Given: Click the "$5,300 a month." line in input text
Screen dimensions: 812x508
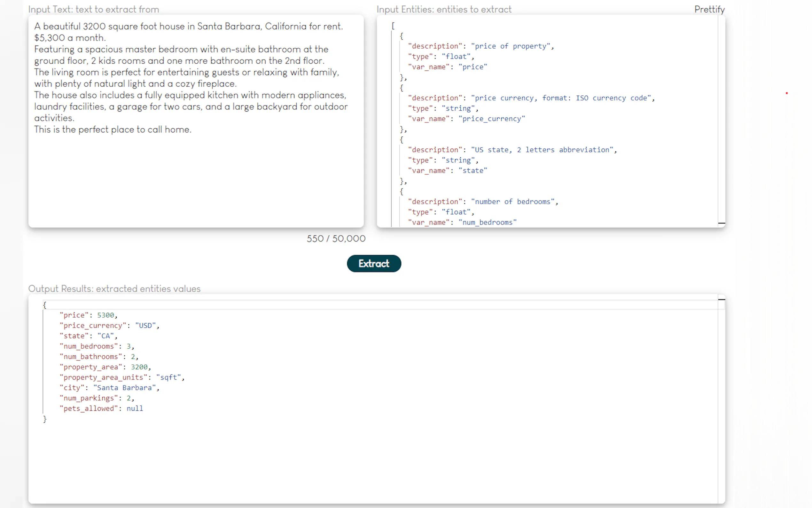Looking at the screenshot, I should [x=70, y=38].
